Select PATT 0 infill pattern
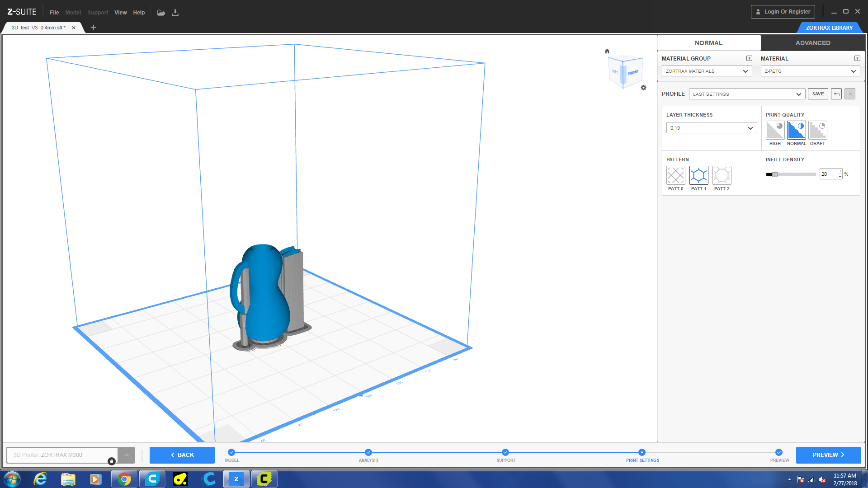Viewport: 868px width, 488px height. [675, 175]
